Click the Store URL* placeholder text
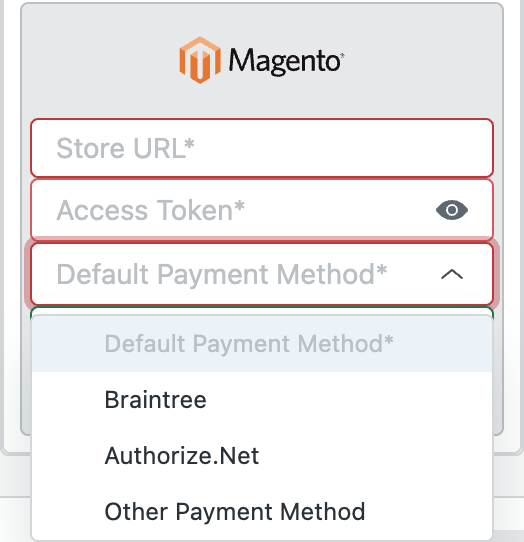 point(125,148)
